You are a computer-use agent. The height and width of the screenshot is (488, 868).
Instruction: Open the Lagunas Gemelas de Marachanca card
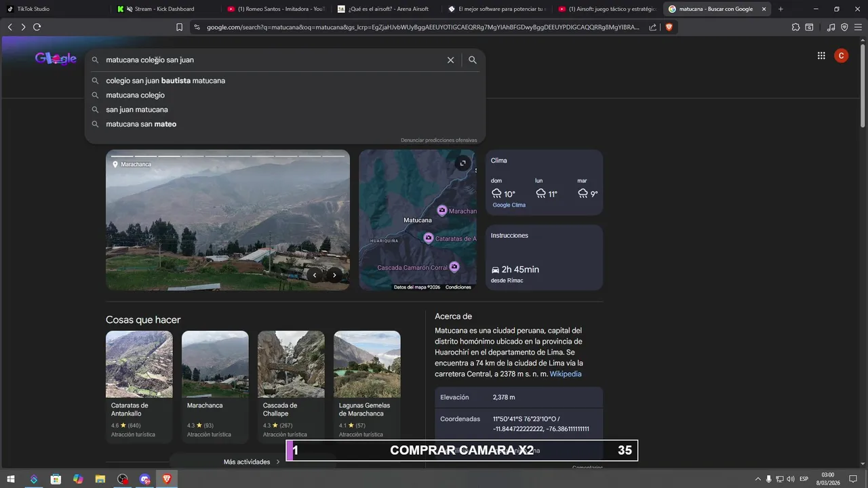367,387
